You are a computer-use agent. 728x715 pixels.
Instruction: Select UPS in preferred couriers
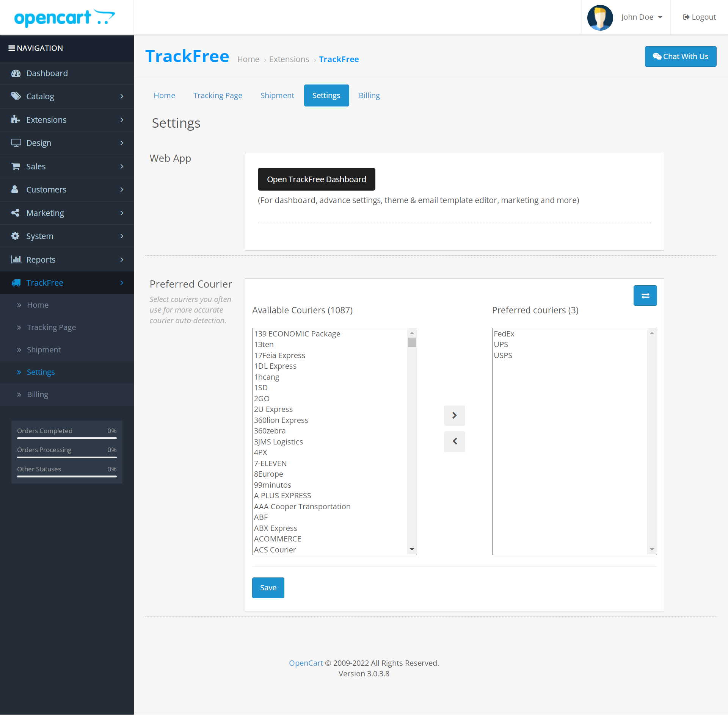570,344
